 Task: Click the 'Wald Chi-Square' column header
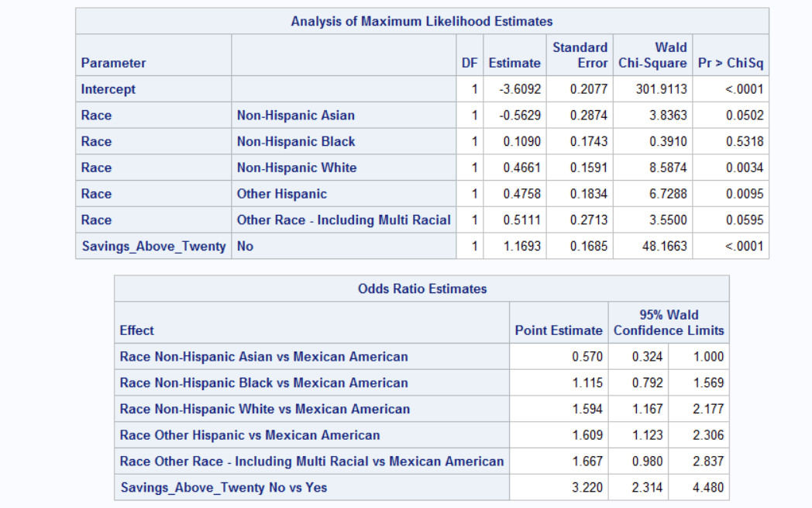click(652, 55)
